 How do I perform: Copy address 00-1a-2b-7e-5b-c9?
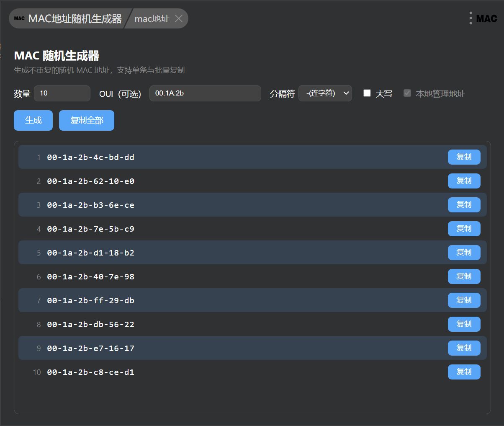tap(464, 229)
